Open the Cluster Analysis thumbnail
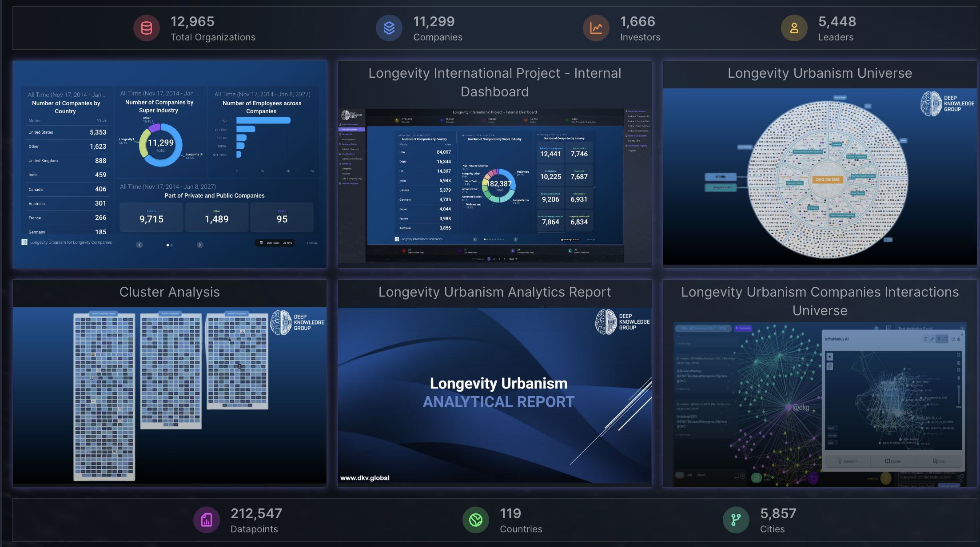Viewport: 980px width, 547px height. pyautogui.click(x=170, y=395)
